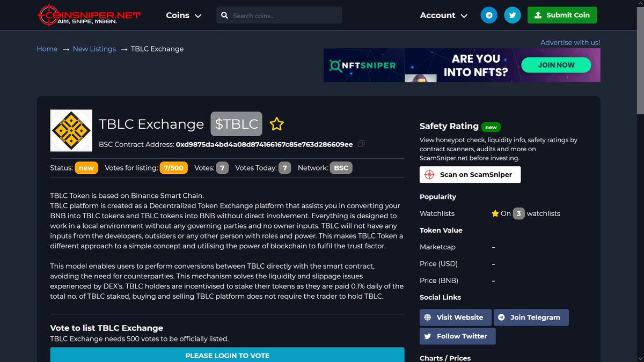The height and width of the screenshot is (362, 644).
Task: Focus the Search coins input field
Action: click(279, 15)
